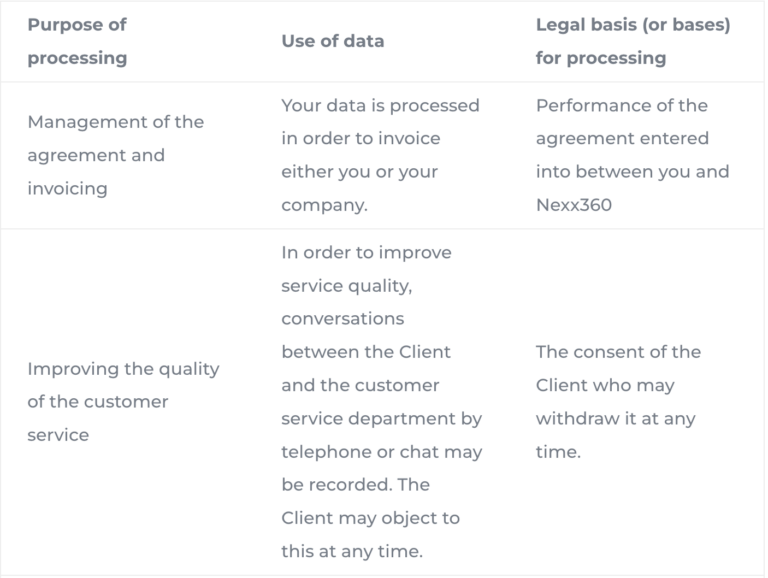
Task: Click the 'this at any time.' line
Action: tap(352, 551)
